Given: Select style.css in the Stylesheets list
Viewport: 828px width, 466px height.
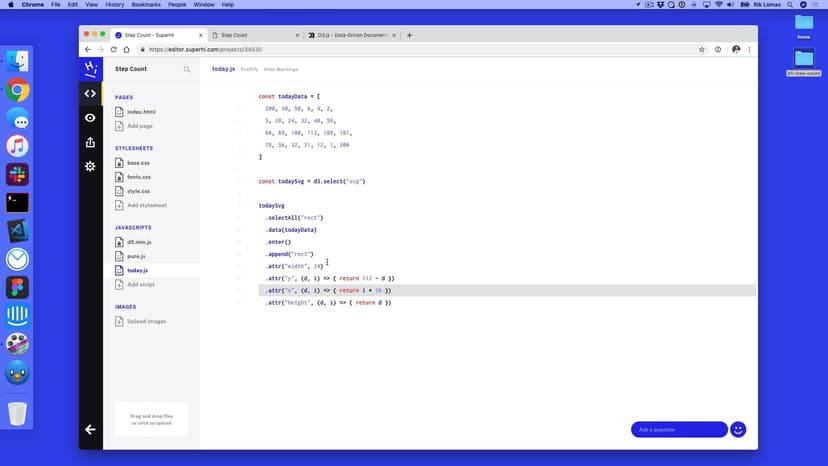Looking at the screenshot, I should 138,191.
